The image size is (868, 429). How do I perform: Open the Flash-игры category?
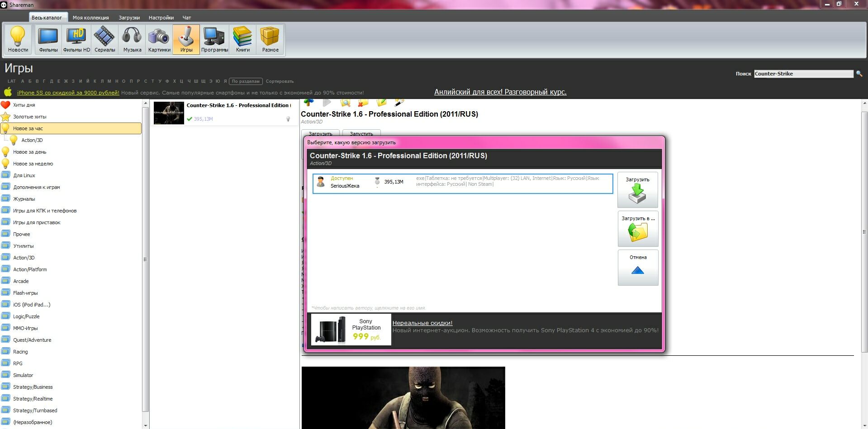pos(25,293)
